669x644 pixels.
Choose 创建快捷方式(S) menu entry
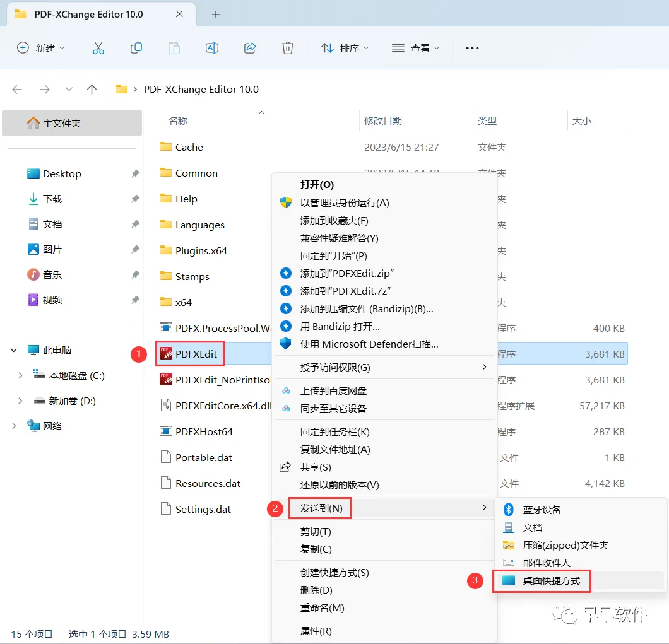[334, 572]
